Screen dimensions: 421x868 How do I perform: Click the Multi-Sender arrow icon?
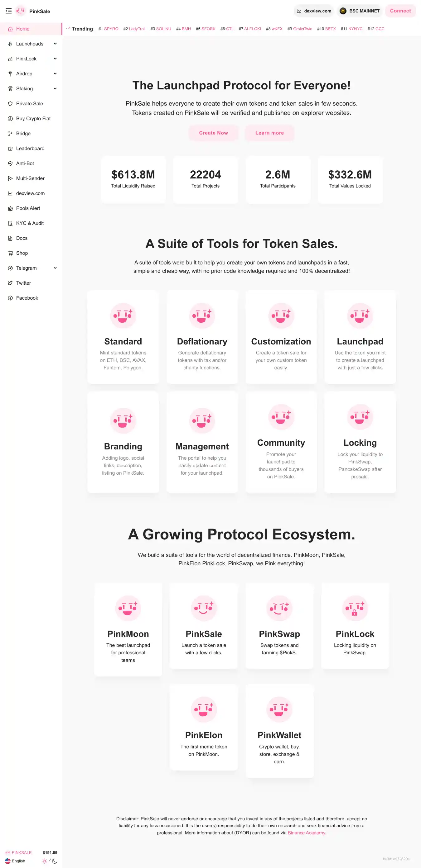click(x=10, y=178)
